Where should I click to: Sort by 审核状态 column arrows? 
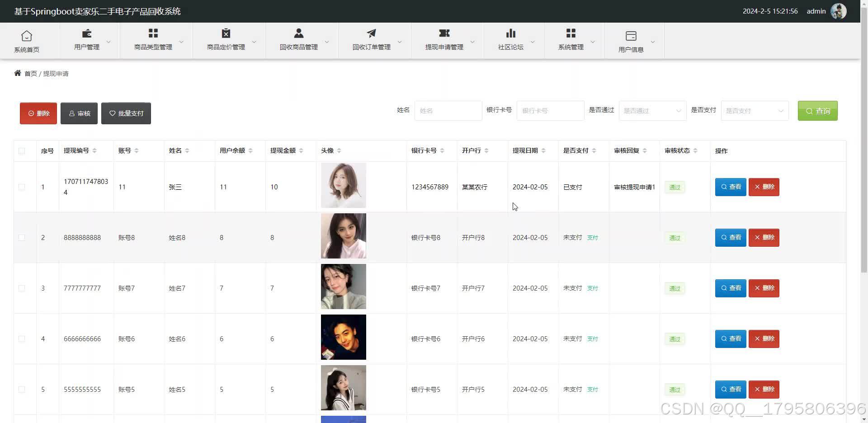[695, 150]
